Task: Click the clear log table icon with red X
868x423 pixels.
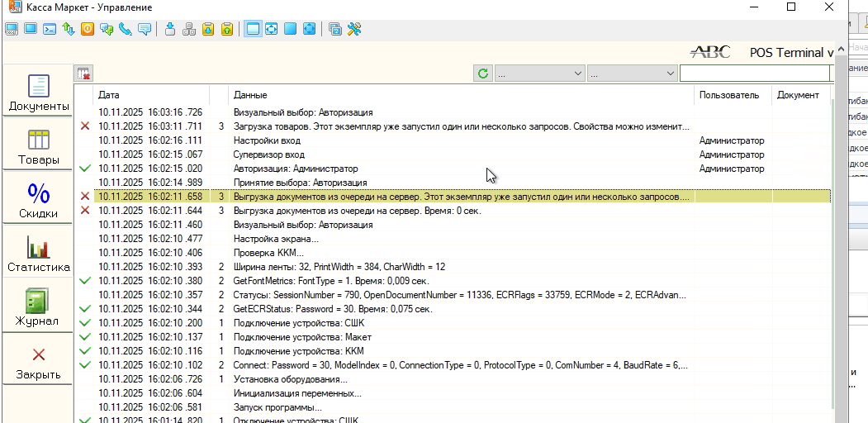Action: (83, 73)
